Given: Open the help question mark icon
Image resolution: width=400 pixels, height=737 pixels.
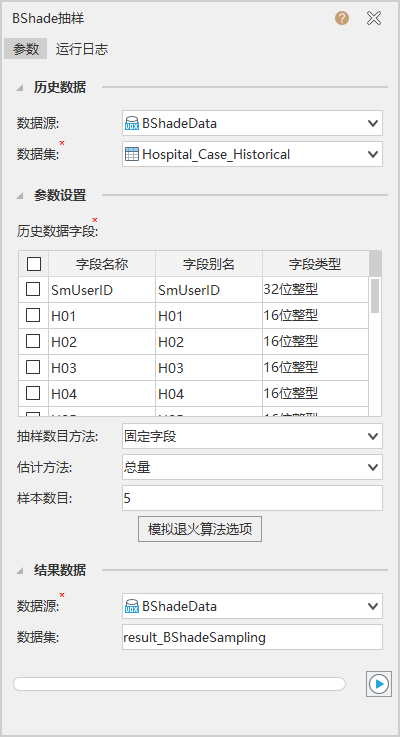Looking at the screenshot, I should [342, 18].
